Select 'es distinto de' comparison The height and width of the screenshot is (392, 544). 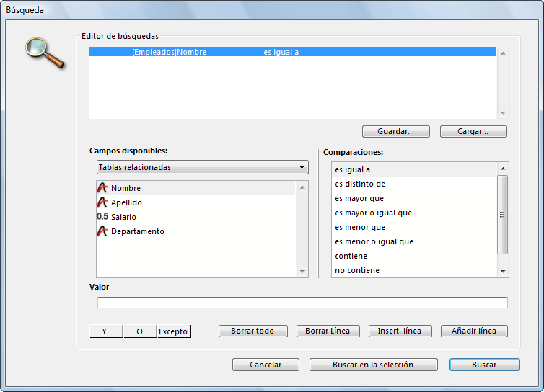[360, 184]
